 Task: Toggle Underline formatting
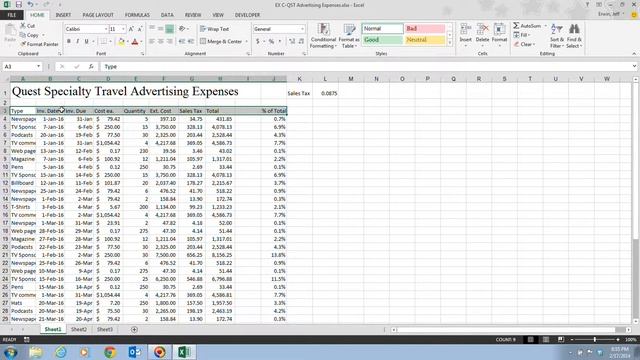[x=87, y=41]
